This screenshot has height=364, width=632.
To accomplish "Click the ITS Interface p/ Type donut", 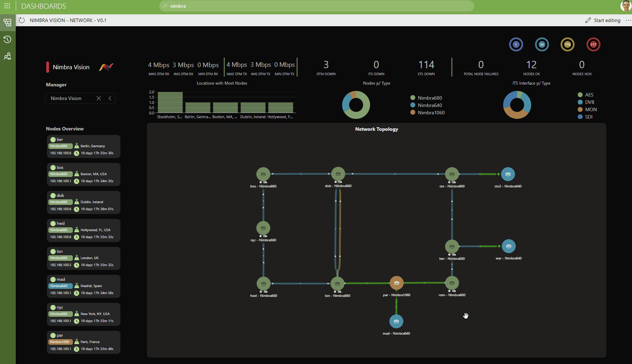I will click(x=517, y=105).
